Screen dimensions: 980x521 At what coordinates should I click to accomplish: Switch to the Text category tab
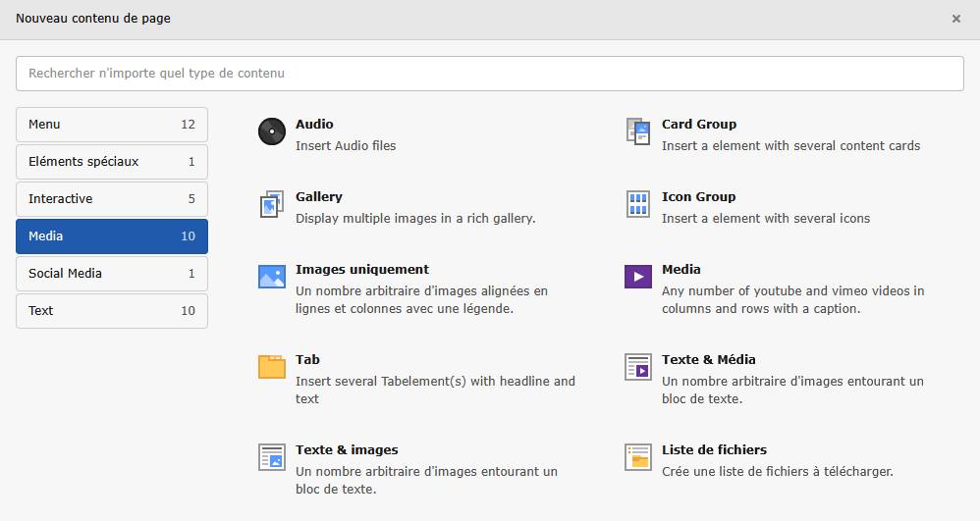pyautogui.click(x=112, y=311)
